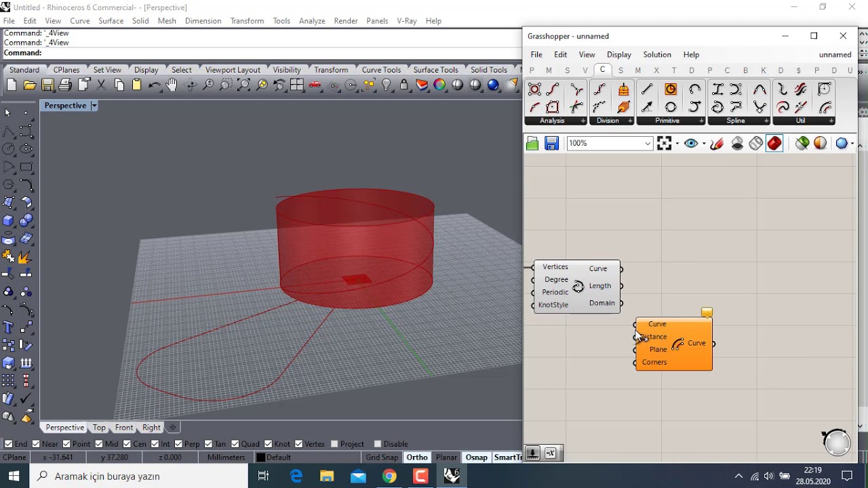Click the Osnap status bar button
This screenshot has height=488, width=868.
476,457
